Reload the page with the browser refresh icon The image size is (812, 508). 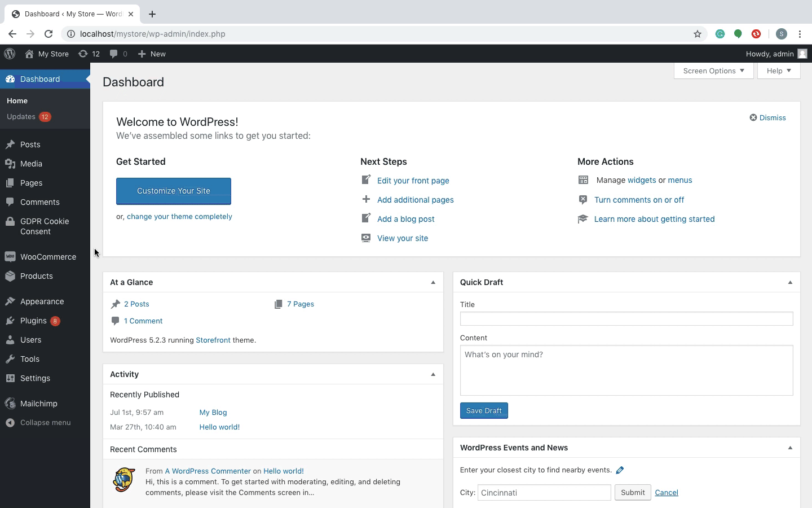pos(48,34)
